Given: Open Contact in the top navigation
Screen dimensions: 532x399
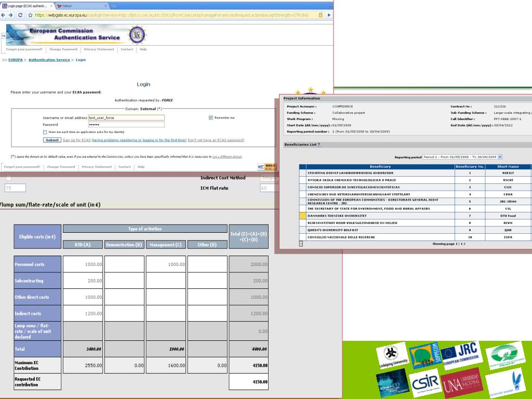Looking at the screenshot, I should coord(127,49).
